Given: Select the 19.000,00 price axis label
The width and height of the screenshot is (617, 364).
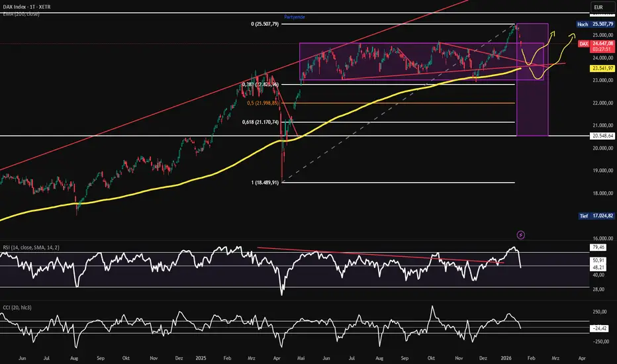Looking at the screenshot, I should [x=603, y=171].
